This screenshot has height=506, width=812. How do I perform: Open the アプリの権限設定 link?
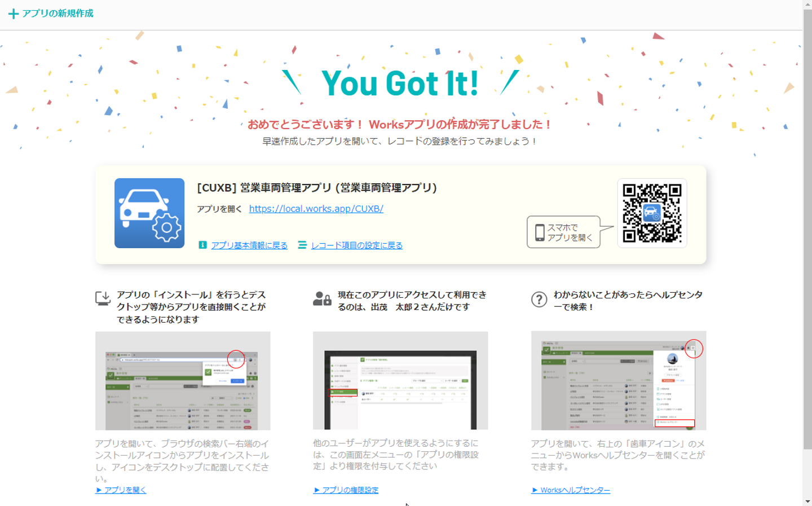click(346, 490)
